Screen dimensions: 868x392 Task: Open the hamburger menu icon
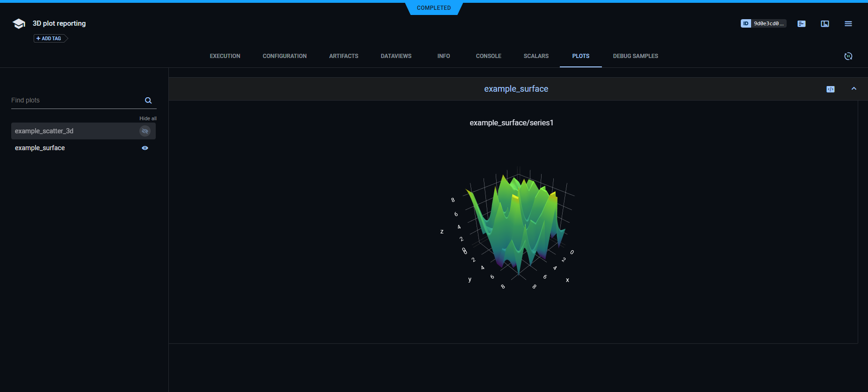click(x=848, y=24)
